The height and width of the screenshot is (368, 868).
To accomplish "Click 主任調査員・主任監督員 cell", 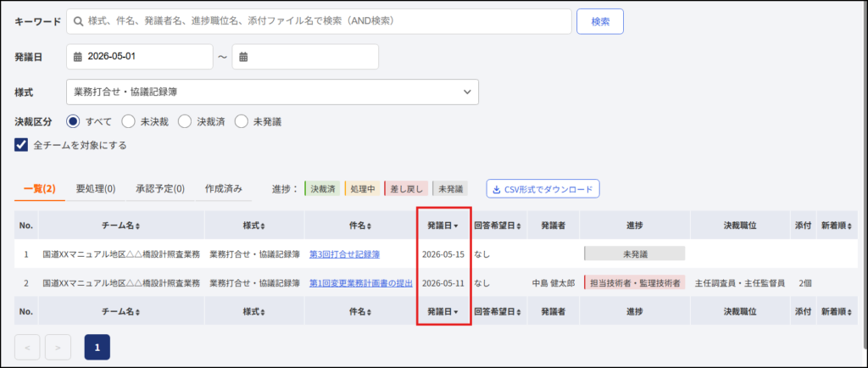I will [740, 282].
